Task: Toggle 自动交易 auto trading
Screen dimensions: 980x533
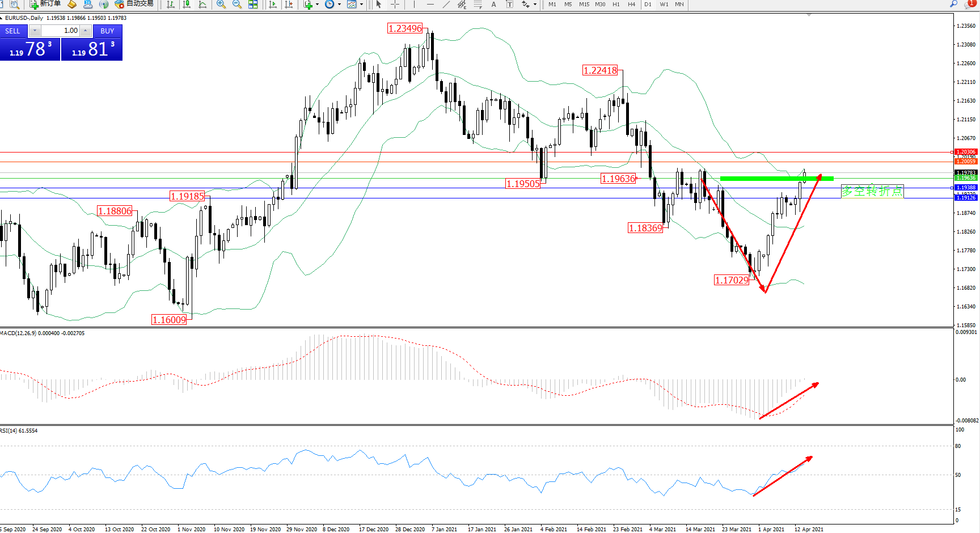Action: [134, 4]
